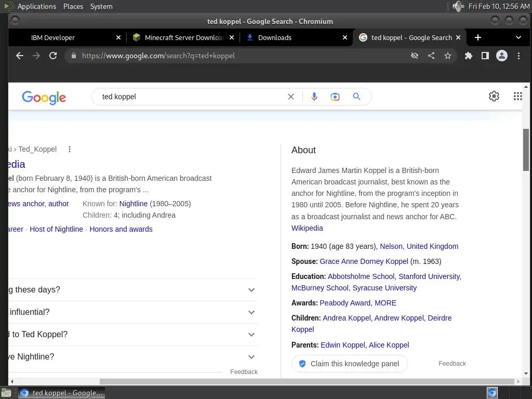Click Claim this knowledge panel button
This screenshot has height=399, width=532.
point(349,364)
